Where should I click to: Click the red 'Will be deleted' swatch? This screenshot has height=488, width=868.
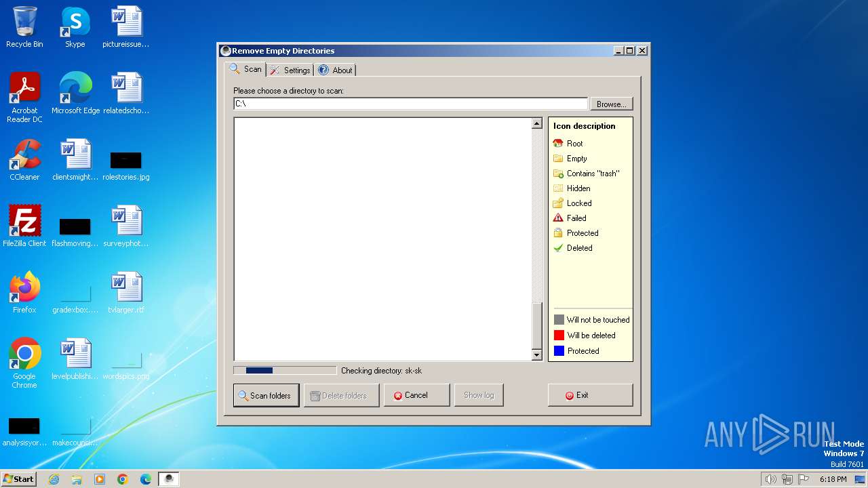559,335
